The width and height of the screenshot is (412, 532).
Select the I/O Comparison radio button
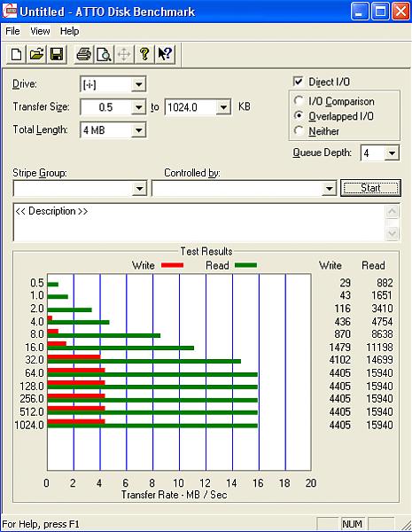pos(299,101)
